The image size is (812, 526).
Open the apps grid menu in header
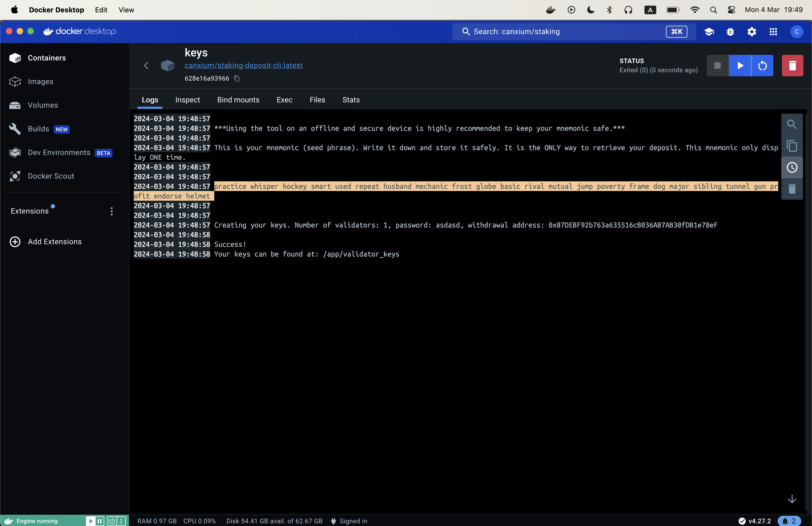773,32
